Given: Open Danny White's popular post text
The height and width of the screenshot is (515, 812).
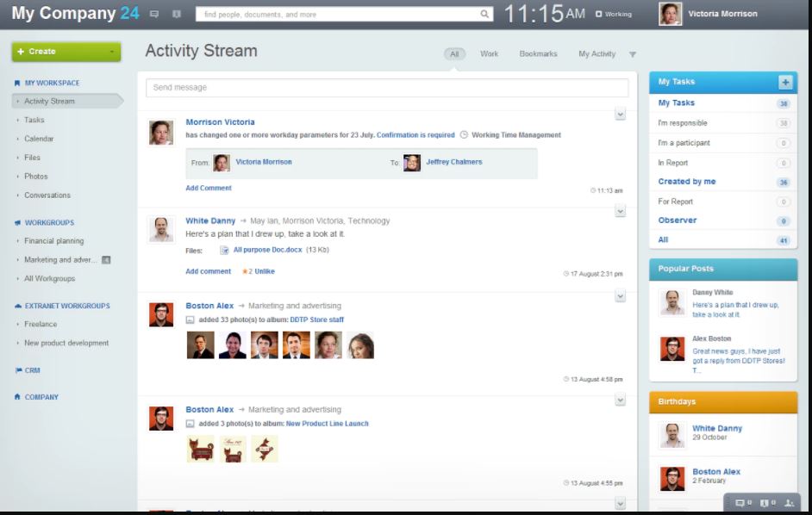Looking at the screenshot, I should (735, 310).
